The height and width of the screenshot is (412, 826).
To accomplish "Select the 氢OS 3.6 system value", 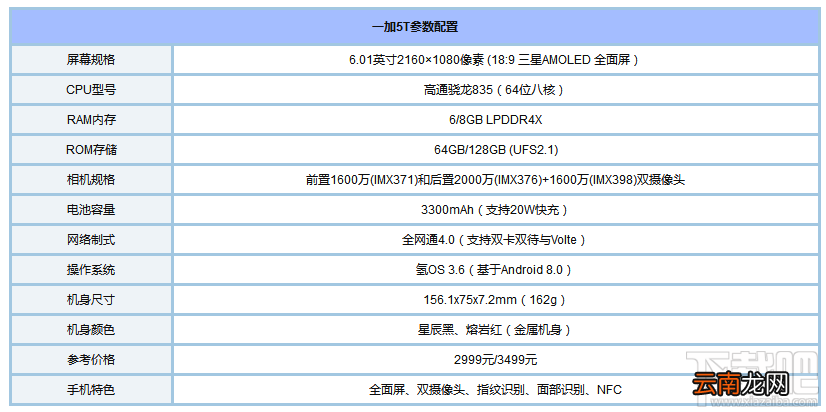I will click(494, 270).
